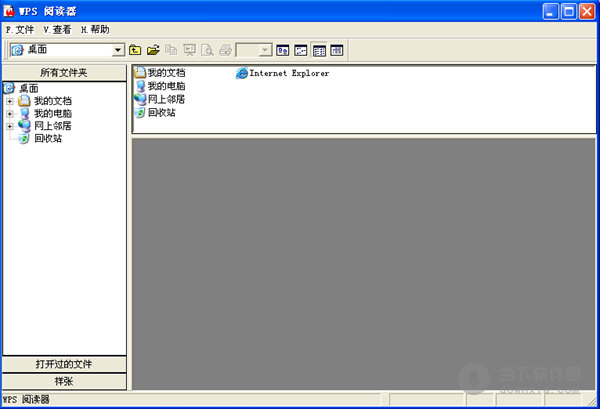Viewport: 600px width, 409px height.
Task: Select Internet Explorer in file list
Action: tap(282, 73)
